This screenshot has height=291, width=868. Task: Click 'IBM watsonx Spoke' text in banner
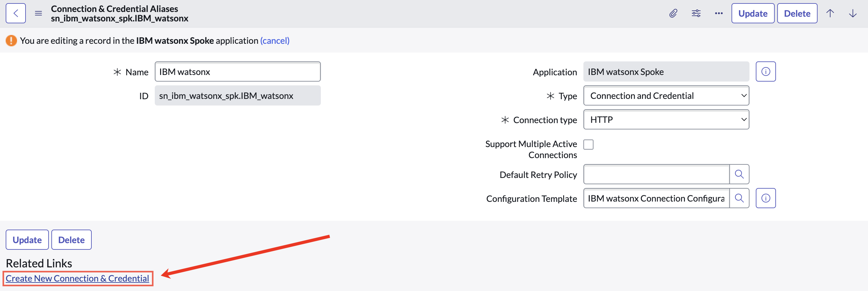[x=175, y=41]
